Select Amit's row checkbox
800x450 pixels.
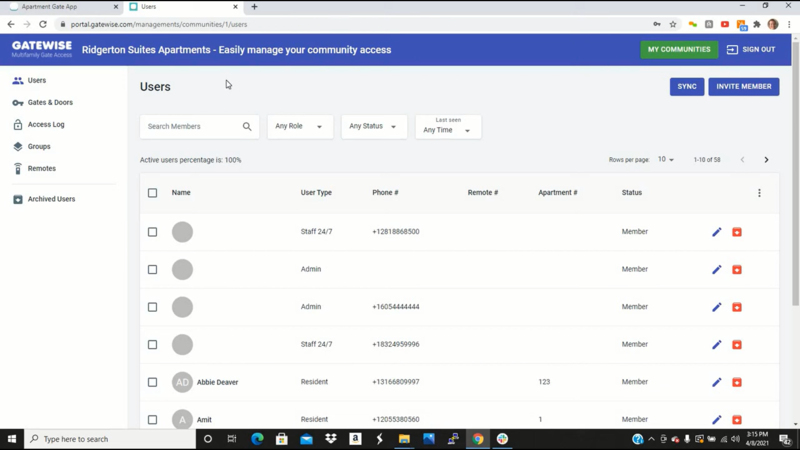153,420
